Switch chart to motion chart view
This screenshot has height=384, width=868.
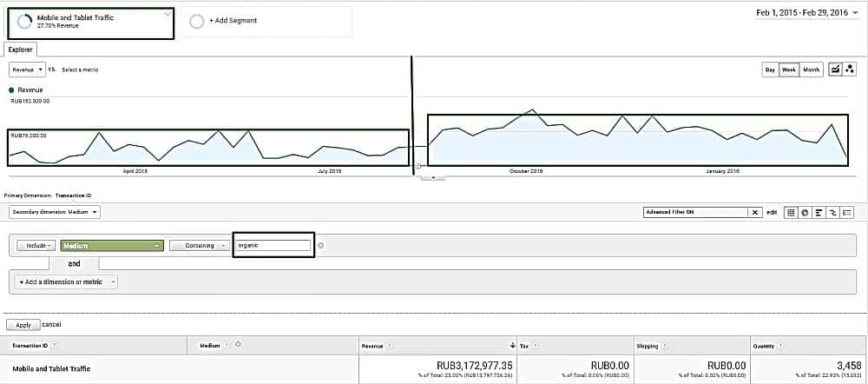click(x=849, y=70)
